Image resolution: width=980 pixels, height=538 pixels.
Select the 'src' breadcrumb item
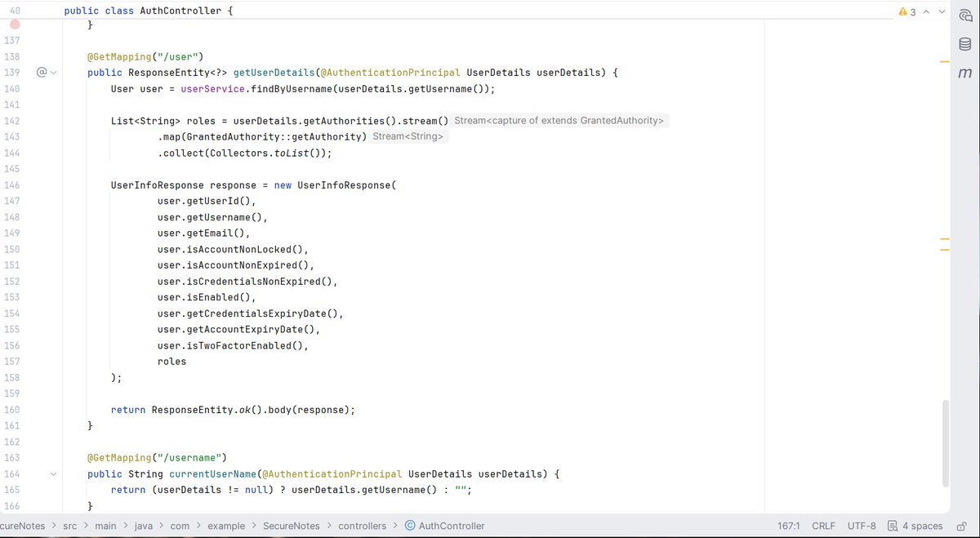point(70,526)
